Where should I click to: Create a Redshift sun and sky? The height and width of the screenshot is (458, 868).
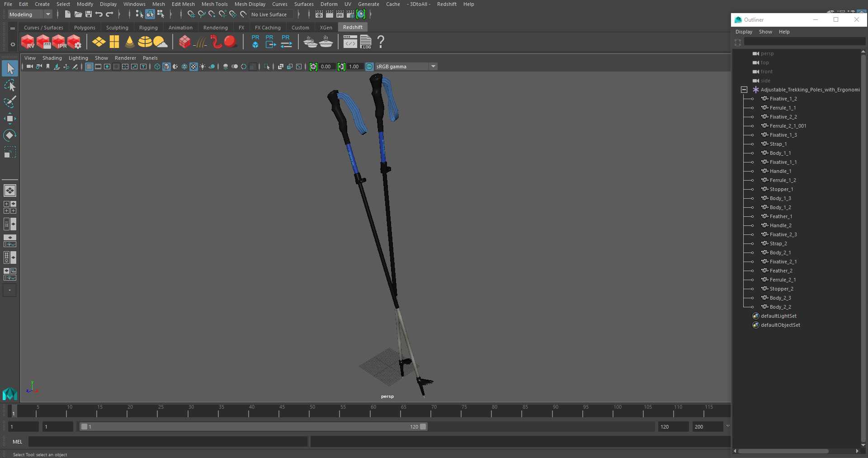click(160, 42)
